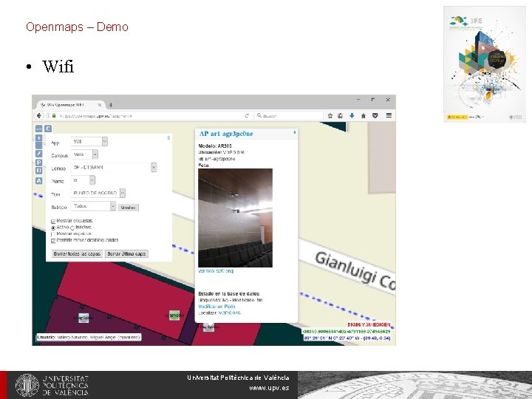Open the bookmarks library icon
The image size is (532, 399).
tap(341, 116)
